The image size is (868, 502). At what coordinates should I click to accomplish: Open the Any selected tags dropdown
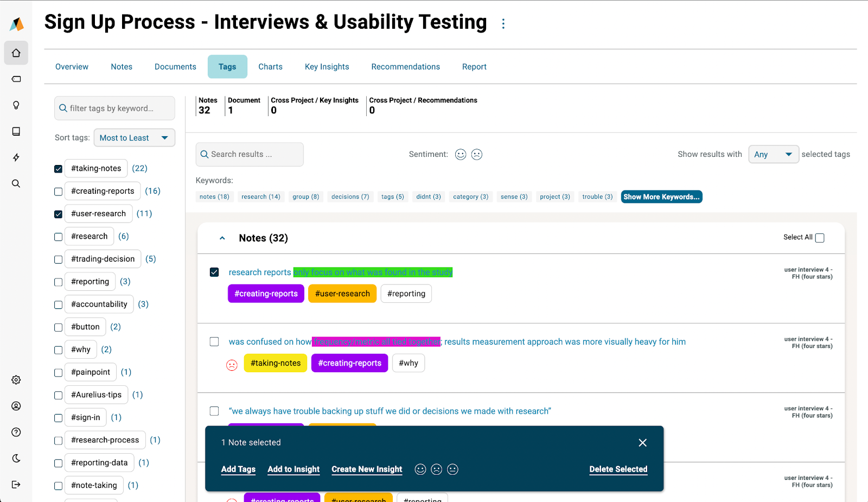(x=773, y=155)
